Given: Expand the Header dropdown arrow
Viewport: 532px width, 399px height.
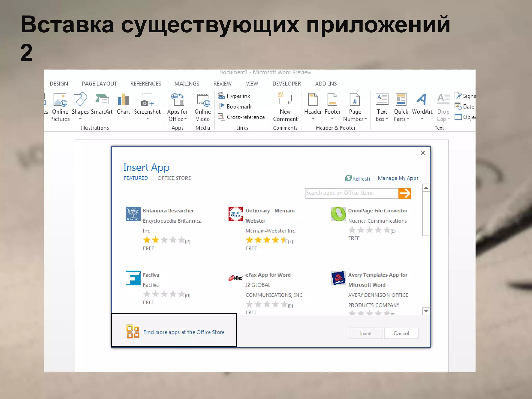Looking at the screenshot, I should 313,119.
